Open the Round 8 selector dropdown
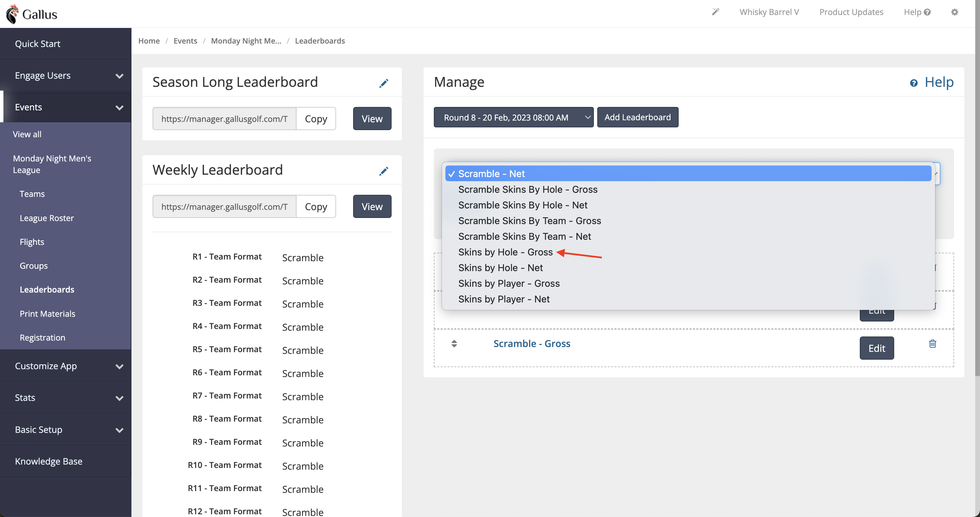This screenshot has height=517, width=980. pos(513,117)
